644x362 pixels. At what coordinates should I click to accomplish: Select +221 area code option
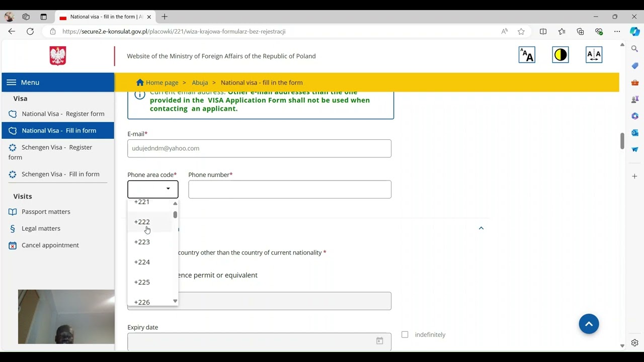pos(153,202)
